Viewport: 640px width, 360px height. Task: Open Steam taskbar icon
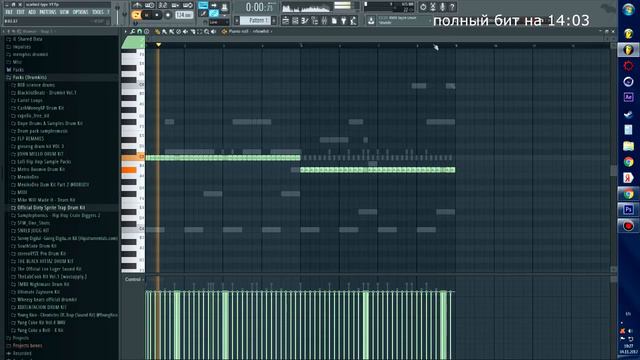coord(629,114)
